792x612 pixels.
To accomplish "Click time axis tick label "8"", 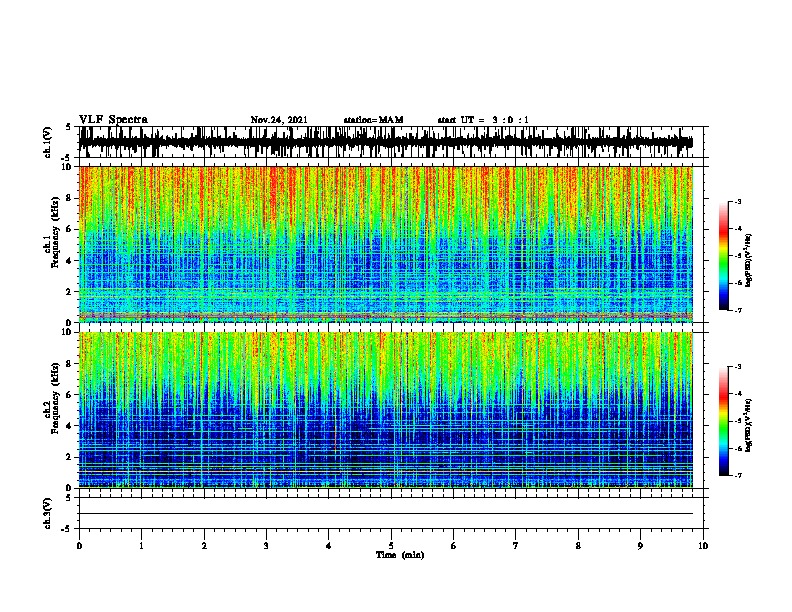I will pos(578,546).
